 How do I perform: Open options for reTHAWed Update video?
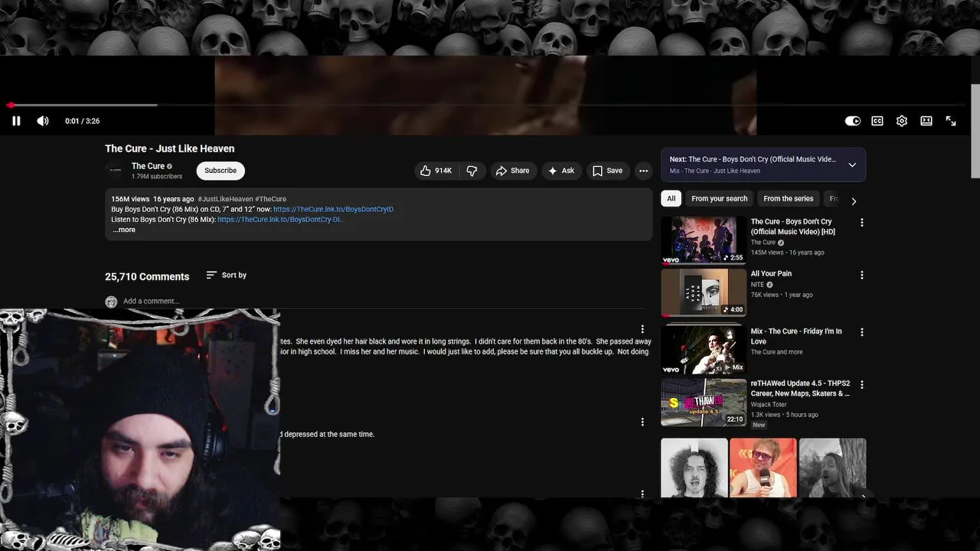[861, 385]
